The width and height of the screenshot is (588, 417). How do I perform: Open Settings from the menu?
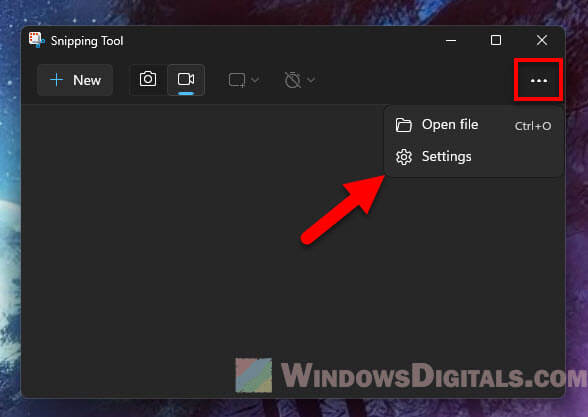(x=473, y=157)
